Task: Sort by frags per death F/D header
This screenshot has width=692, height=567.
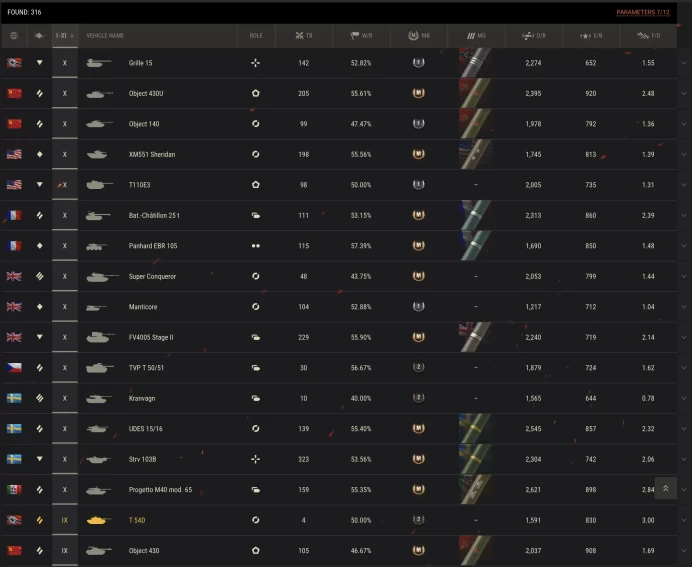Action: tap(648, 36)
